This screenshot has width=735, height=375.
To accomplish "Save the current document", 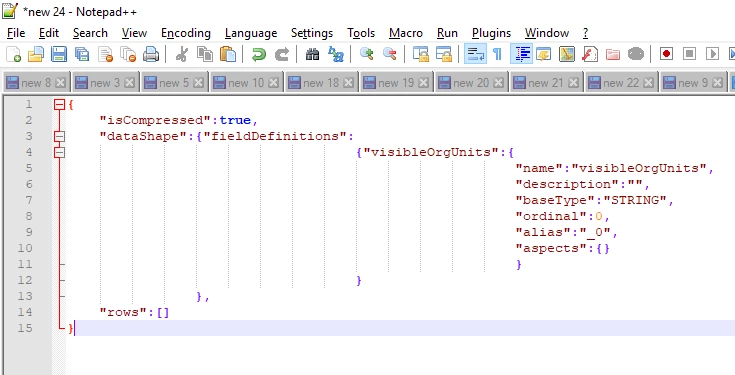I will [59, 54].
